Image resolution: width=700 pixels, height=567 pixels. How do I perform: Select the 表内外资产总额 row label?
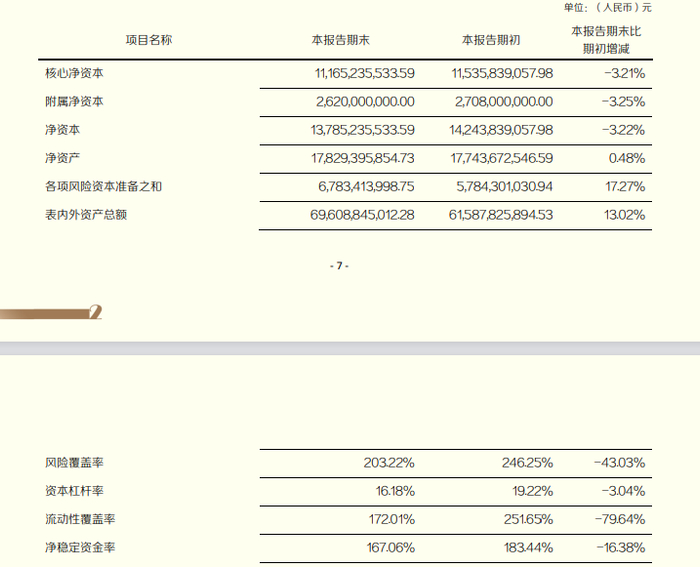coord(86,215)
